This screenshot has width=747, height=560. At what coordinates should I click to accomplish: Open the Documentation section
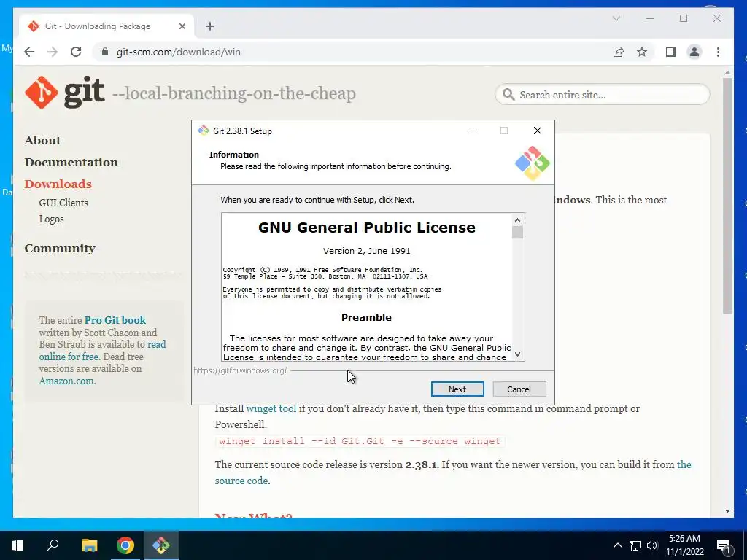click(71, 163)
